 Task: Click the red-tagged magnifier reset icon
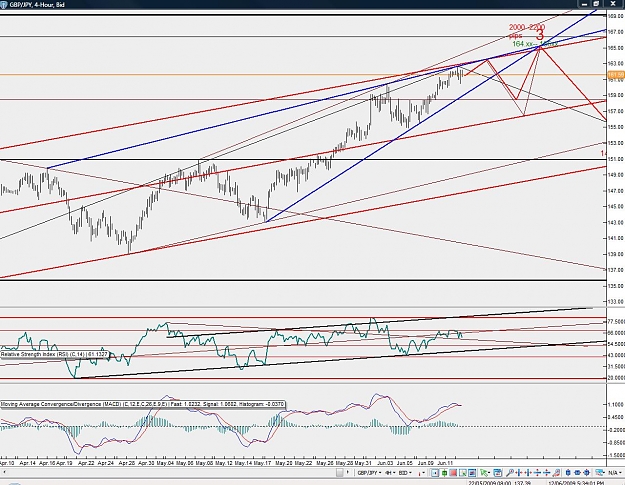pyautogui.click(x=556, y=473)
